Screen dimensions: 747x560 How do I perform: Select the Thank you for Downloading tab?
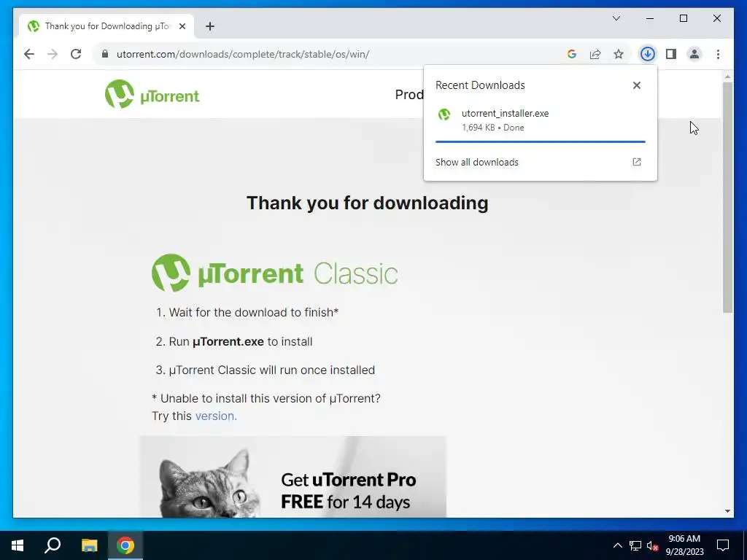pyautogui.click(x=106, y=26)
